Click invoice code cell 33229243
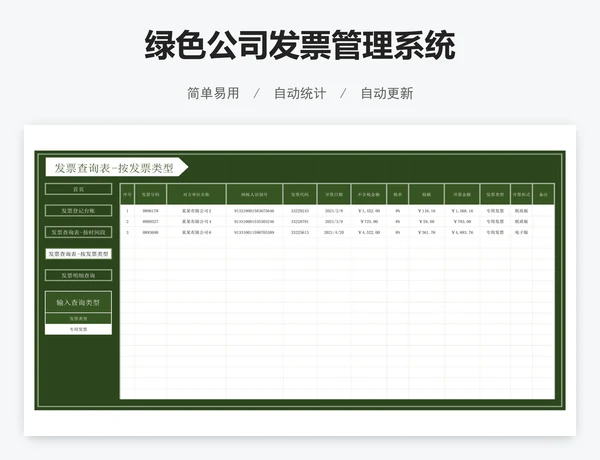This screenshot has height=460, width=600. [300, 211]
